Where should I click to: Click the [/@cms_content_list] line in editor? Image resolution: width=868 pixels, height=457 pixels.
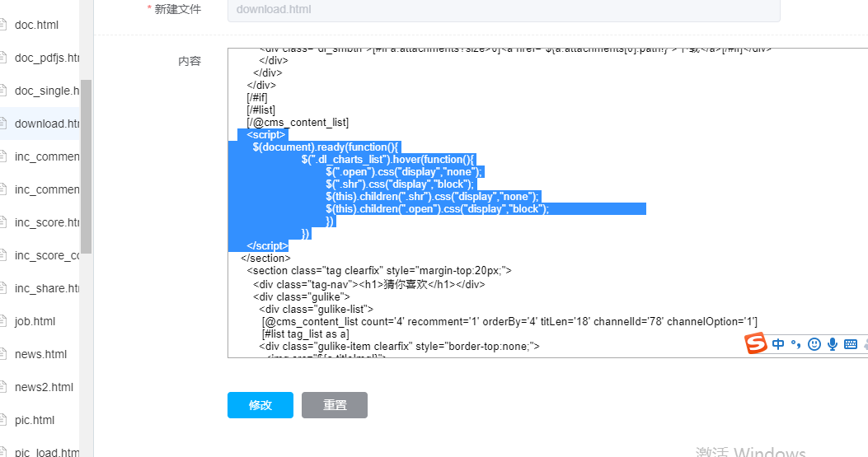298,122
